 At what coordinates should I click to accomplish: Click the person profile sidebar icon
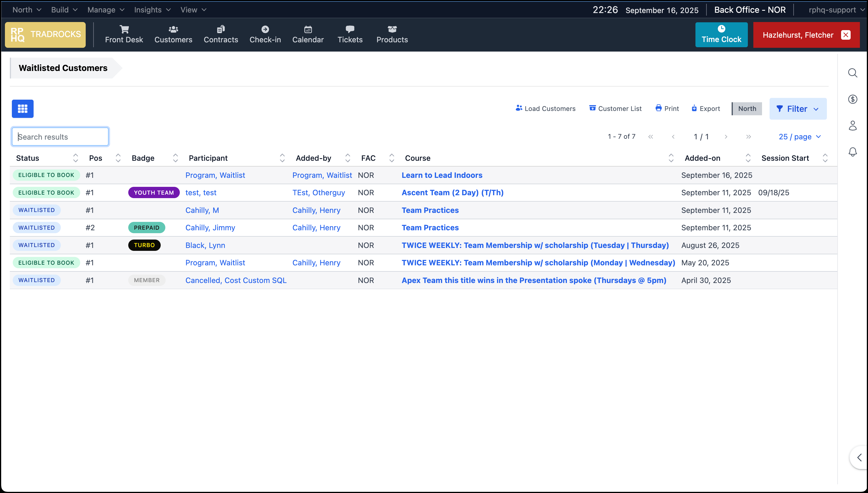tap(852, 126)
